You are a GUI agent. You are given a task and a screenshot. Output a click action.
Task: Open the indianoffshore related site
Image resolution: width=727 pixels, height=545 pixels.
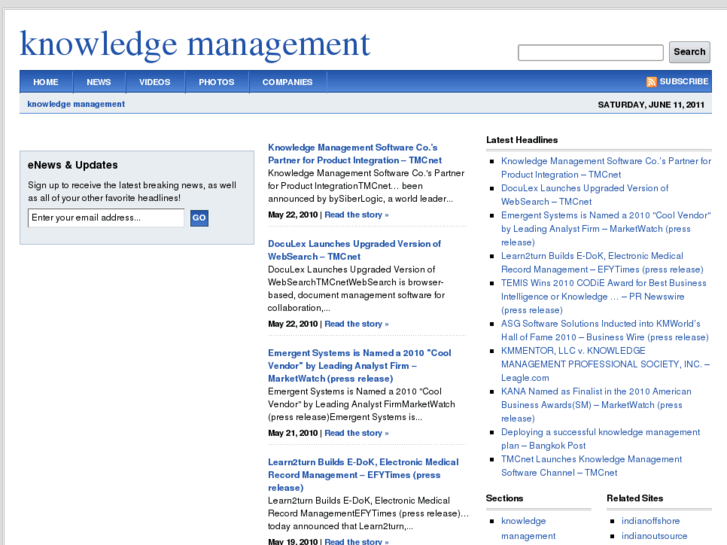click(x=650, y=521)
